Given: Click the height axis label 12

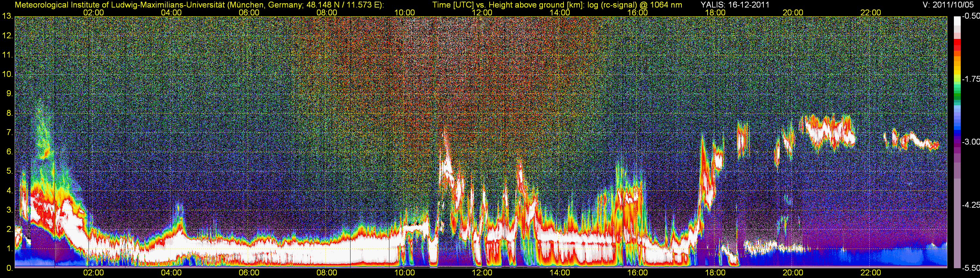Looking at the screenshot, I should 7,36.
